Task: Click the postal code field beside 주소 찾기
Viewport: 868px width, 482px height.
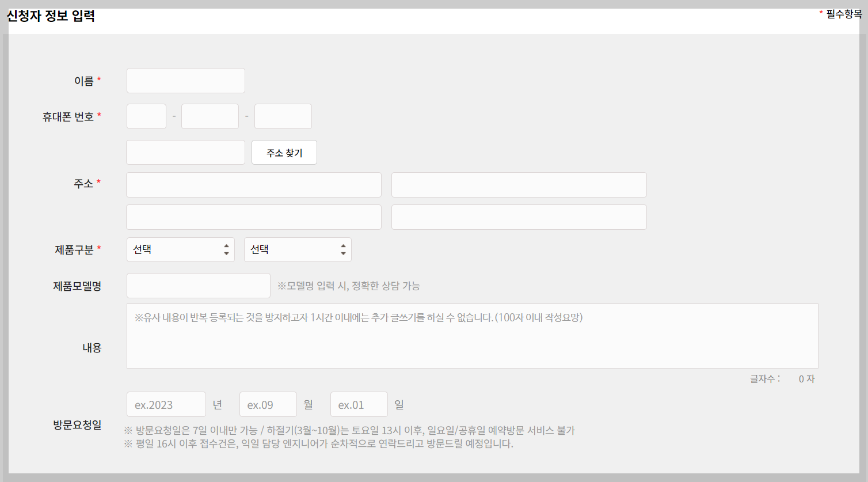Action: point(185,152)
